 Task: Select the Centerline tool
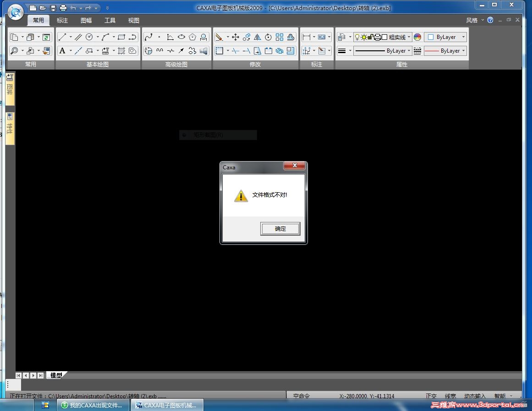(78, 51)
